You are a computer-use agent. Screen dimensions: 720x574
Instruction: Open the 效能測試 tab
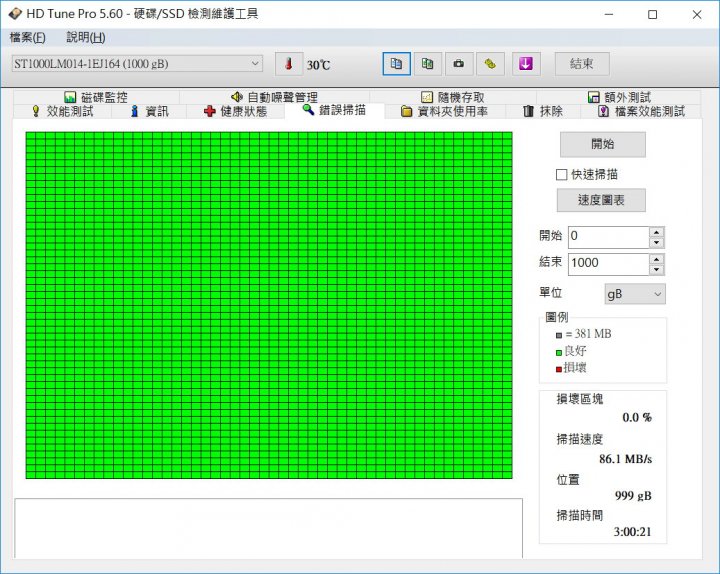(x=62, y=111)
